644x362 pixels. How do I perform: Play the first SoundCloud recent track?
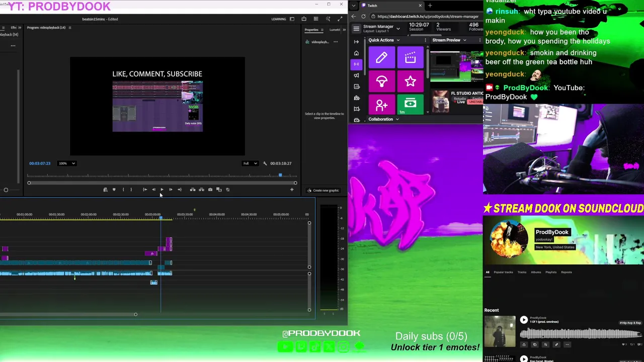pyautogui.click(x=524, y=320)
